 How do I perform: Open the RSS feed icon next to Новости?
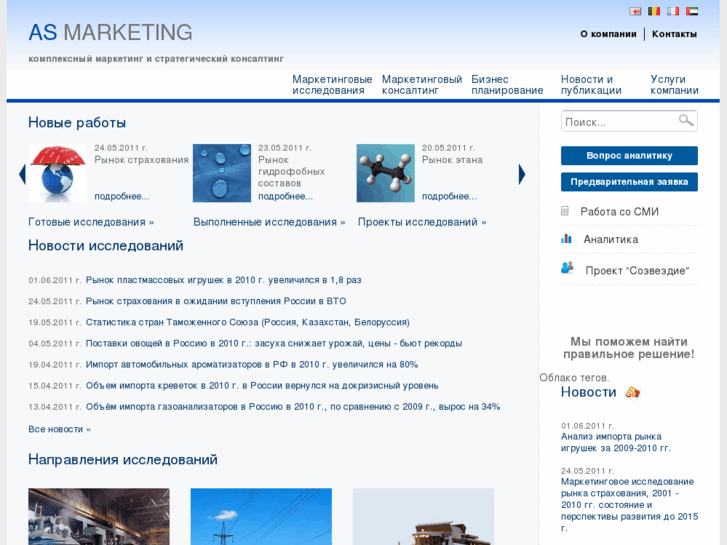pos(632,392)
